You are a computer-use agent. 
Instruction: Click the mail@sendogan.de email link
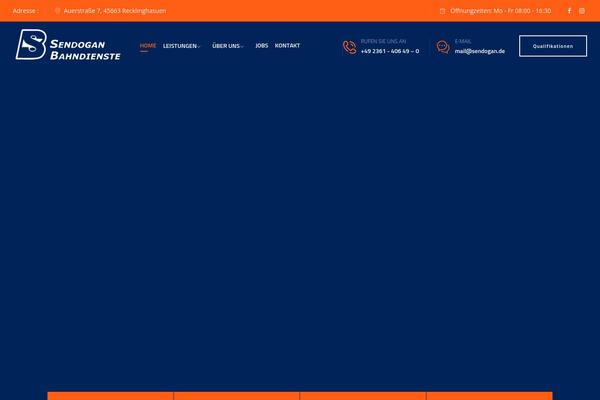coord(480,51)
